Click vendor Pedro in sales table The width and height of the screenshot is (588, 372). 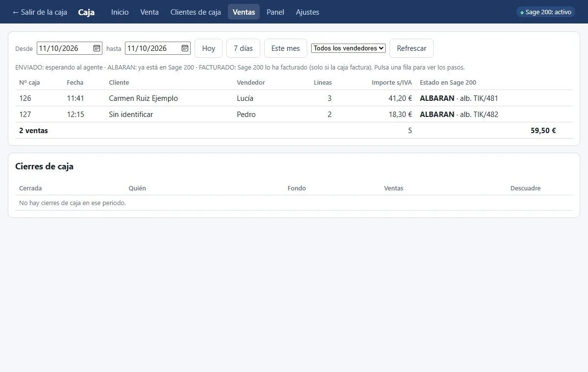(x=246, y=114)
